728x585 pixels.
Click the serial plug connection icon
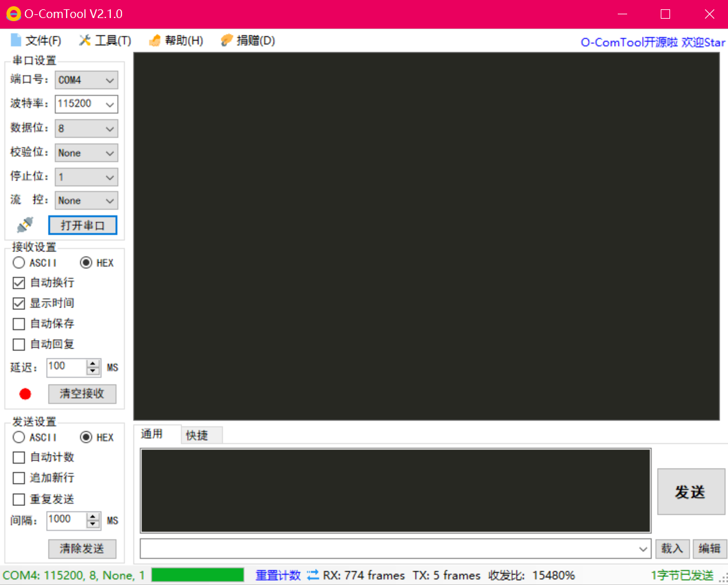(25, 225)
